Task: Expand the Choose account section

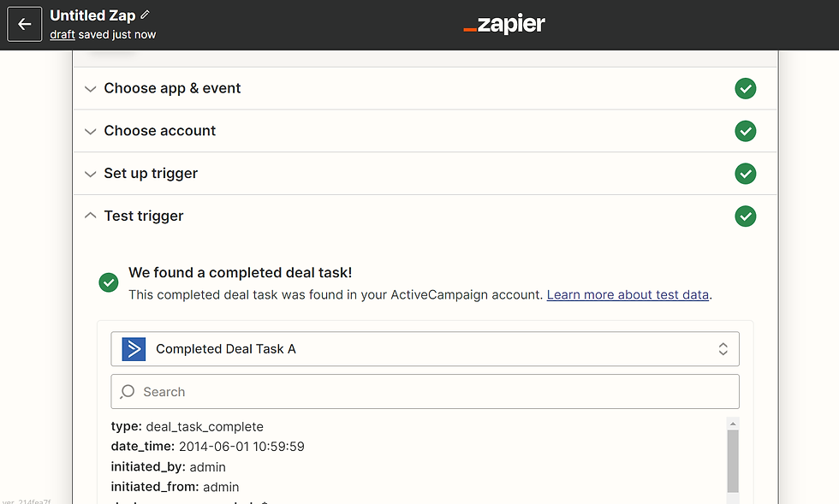Action: tap(425, 131)
